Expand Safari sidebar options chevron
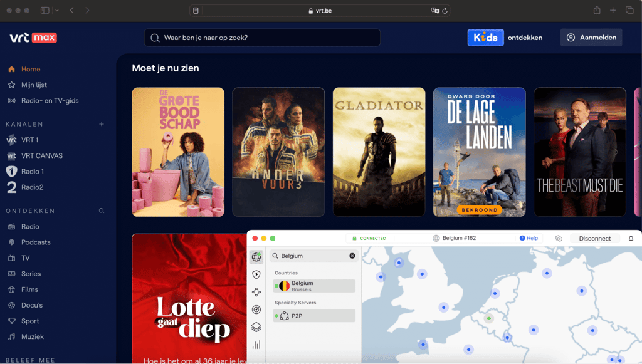The height and width of the screenshot is (364, 642). (57, 10)
